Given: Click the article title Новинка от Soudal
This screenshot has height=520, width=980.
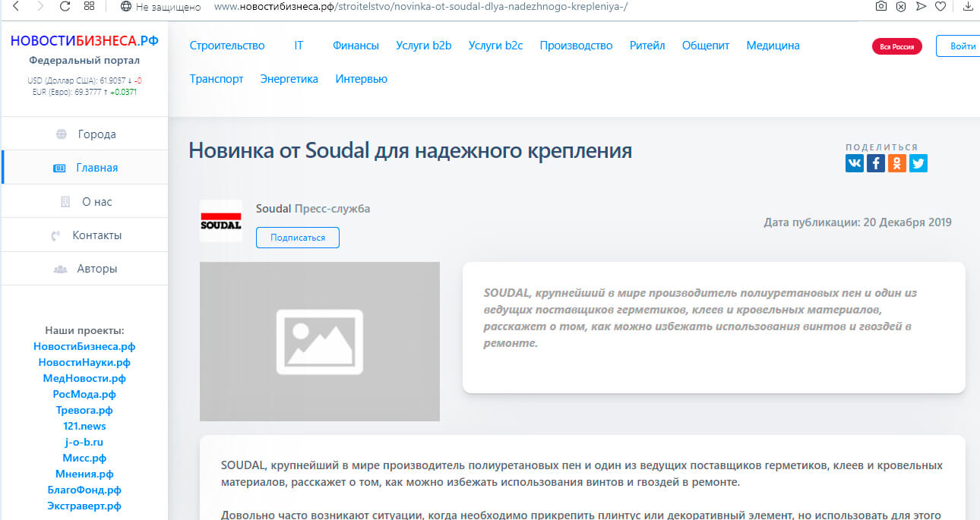Looking at the screenshot, I should (x=410, y=150).
